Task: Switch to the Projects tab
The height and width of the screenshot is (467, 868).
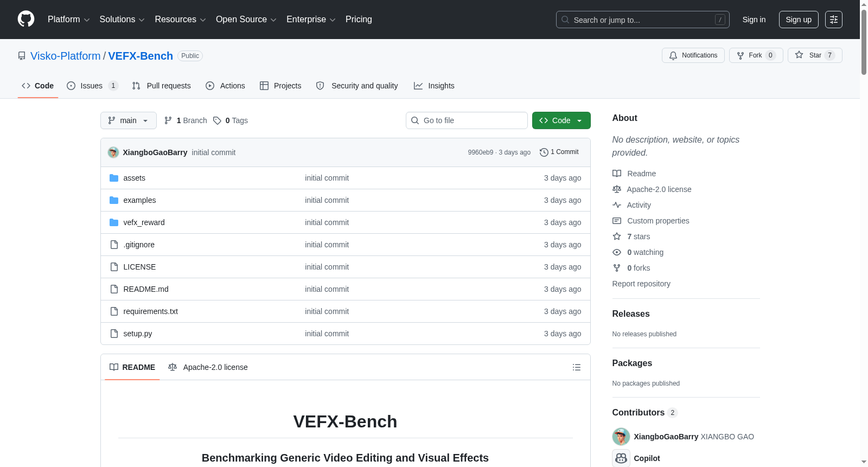Action: (x=280, y=86)
